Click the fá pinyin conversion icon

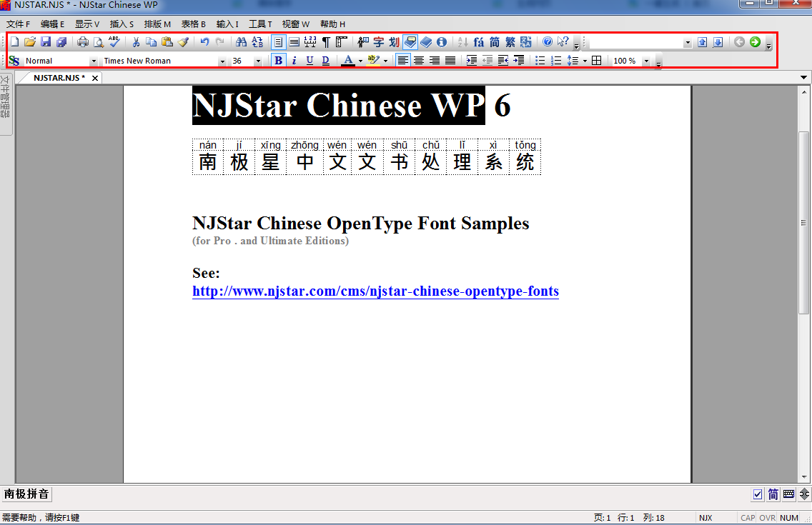(x=478, y=42)
